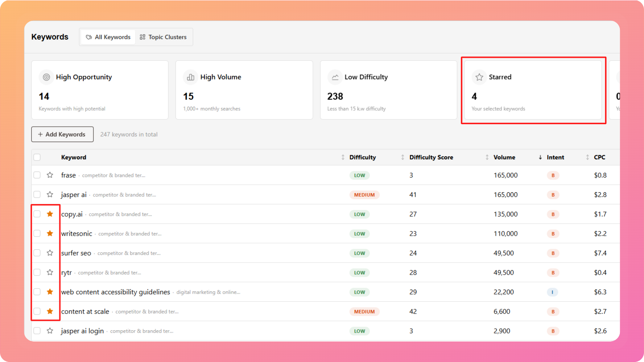Check the box for frase row
The image size is (644, 362).
[37, 175]
